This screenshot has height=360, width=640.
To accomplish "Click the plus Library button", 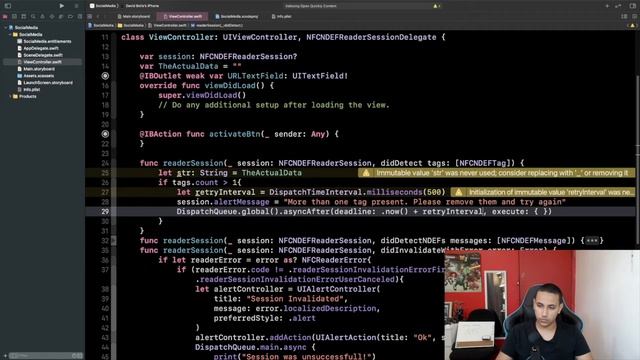I will coord(607,6).
